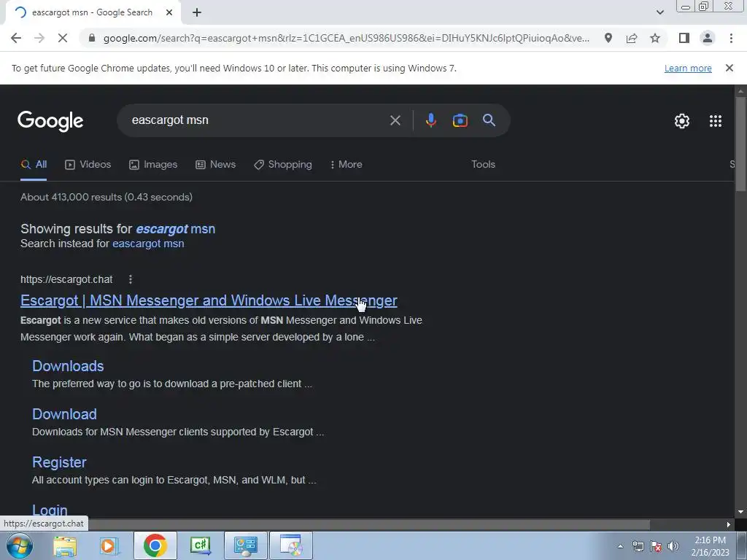Click the browser forward arrow
The height and width of the screenshot is (560, 747).
click(39, 38)
